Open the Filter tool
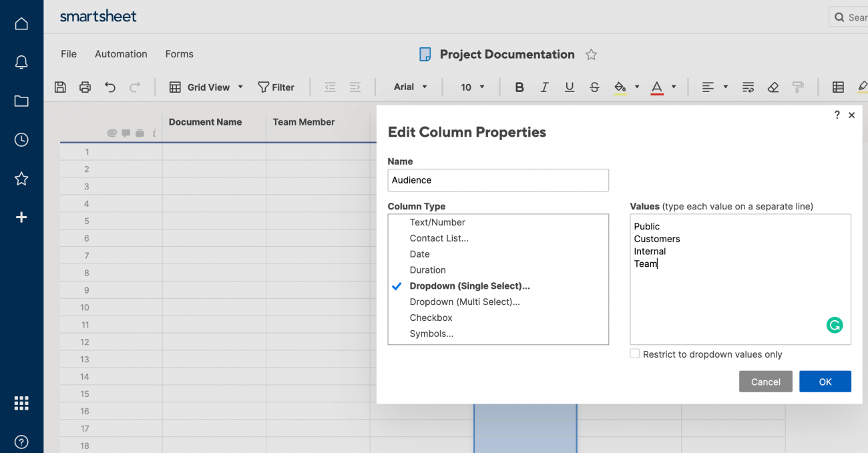868x453 pixels. click(276, 87)
